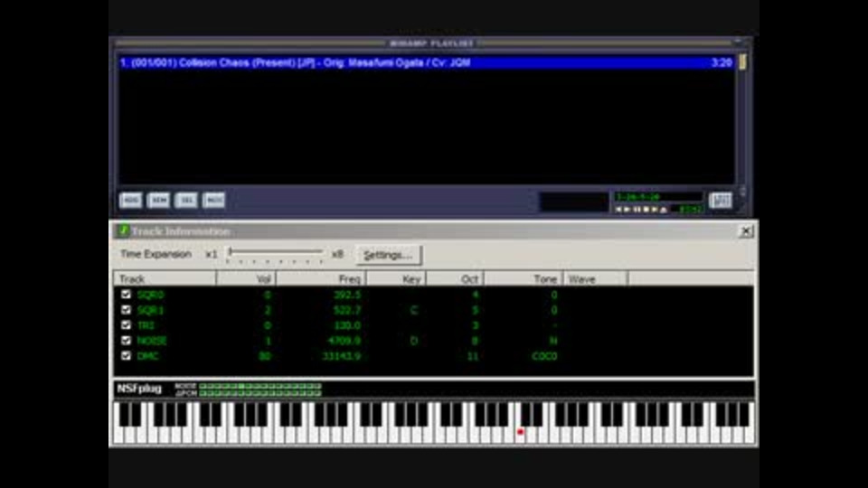Click the Vol column header
This screenshot has width=868, height=488.
[246, 279]
